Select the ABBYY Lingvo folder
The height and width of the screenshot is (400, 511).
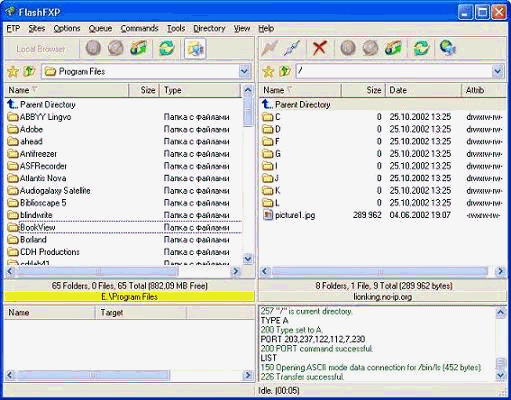coord(39,117)
